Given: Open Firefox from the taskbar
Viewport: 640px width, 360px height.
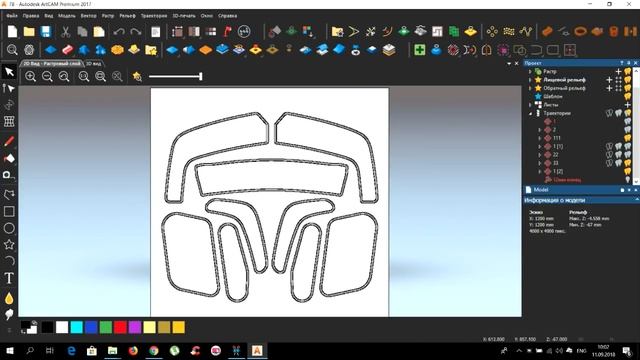Looking at the screenshot, I should [x=133, y=351].
